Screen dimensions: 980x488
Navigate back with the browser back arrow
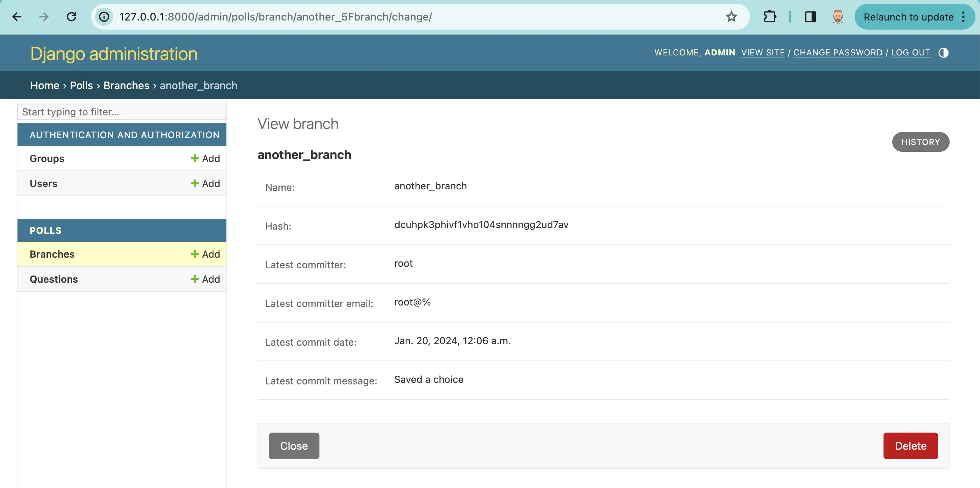tap(16, 17)
